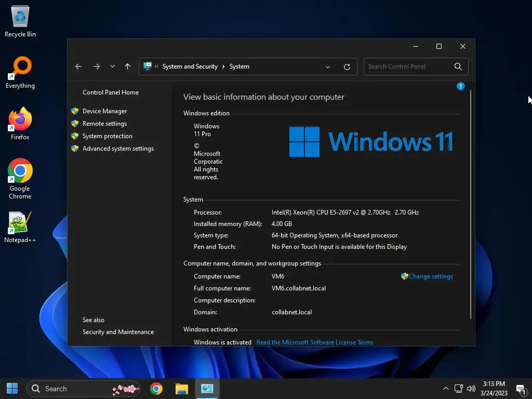Expand the chevron after System and Security
This screenshot has width=532, height=399.
(223, 67)
